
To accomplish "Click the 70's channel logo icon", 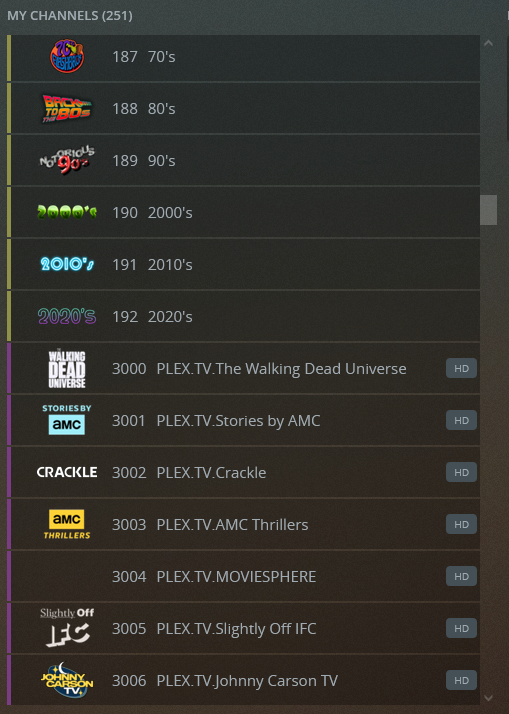I will click(x=67, y=56).
